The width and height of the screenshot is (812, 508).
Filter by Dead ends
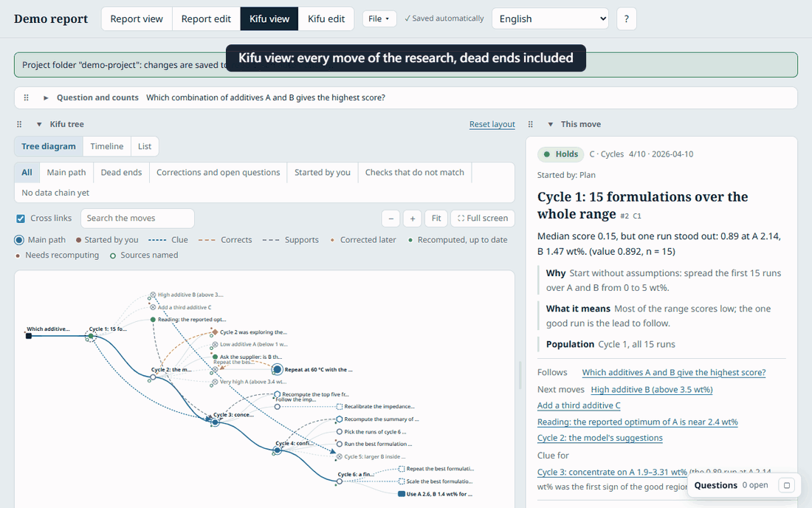click(121, 173)
